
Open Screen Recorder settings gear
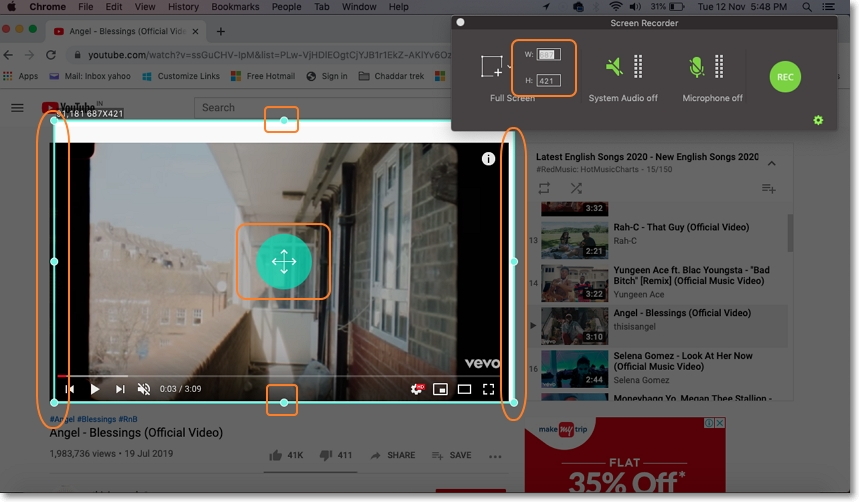(818, 120)
